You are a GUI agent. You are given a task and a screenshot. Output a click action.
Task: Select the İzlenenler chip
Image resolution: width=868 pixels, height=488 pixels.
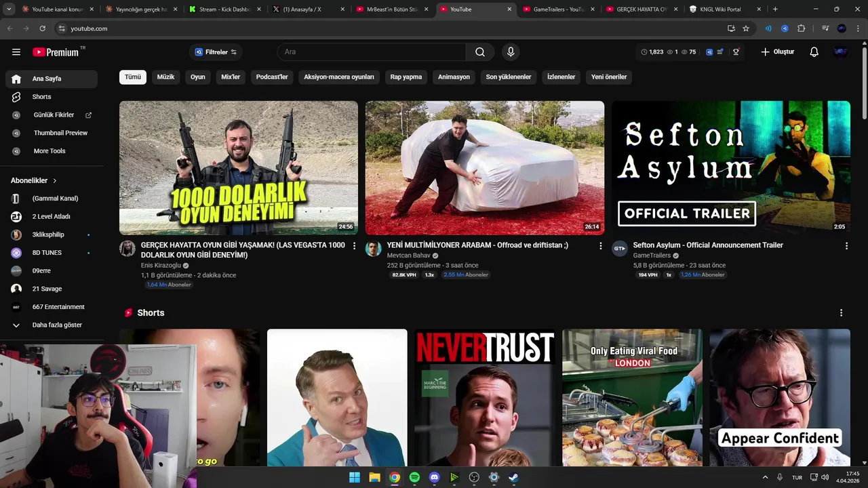coord(561,77)
